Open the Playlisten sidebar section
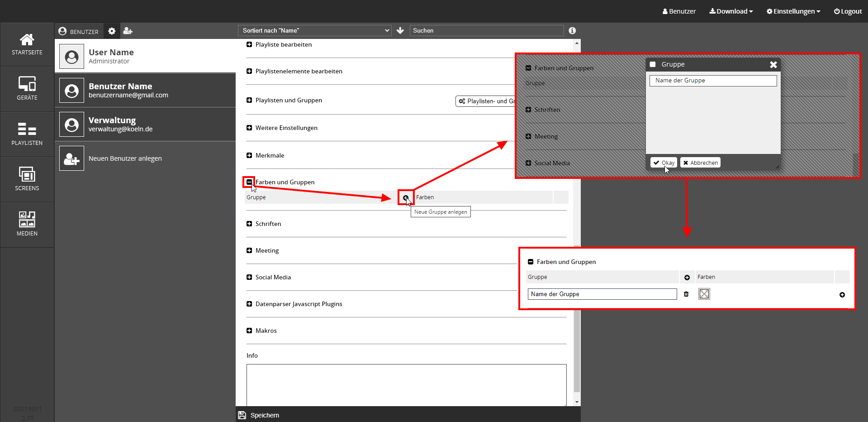868x422 pixels. click(27, 134)
